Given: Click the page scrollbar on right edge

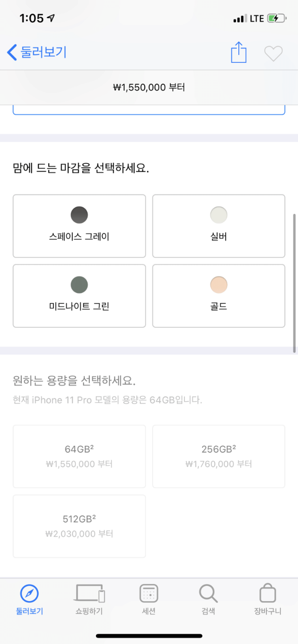Looking at the screenshot, I should pyautogui.click(x=294, y=284).
